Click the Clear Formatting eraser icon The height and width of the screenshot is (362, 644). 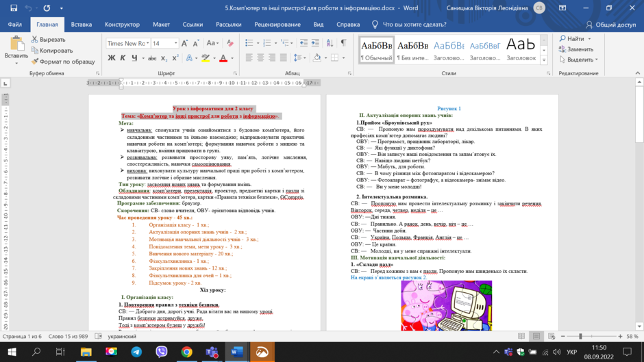(230, 43)
